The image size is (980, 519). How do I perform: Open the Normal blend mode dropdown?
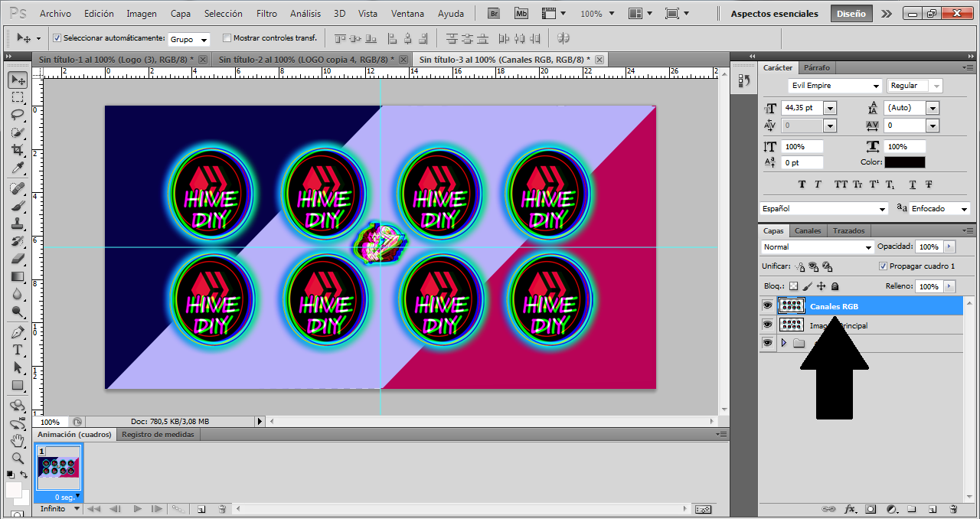tap(817, 246)
